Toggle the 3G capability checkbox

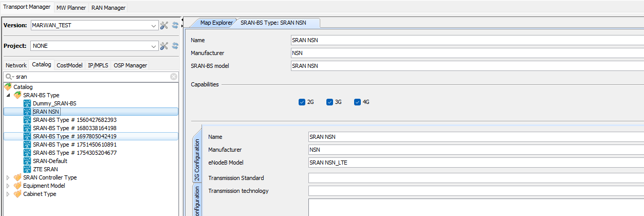pyautogui.click(x=329, y=102)
